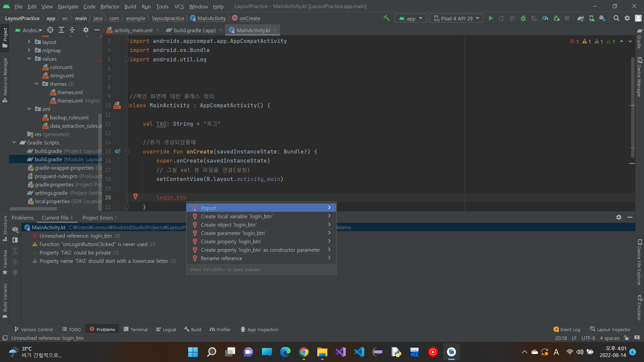Open the Refactor menu
Screen dimensions: 644x362
[x=110, y=6]
